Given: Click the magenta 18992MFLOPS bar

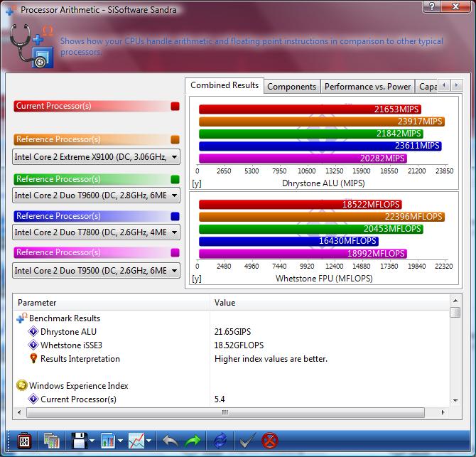Looking at the screenshot, I should pyautogui.click(x=303, y=254).
